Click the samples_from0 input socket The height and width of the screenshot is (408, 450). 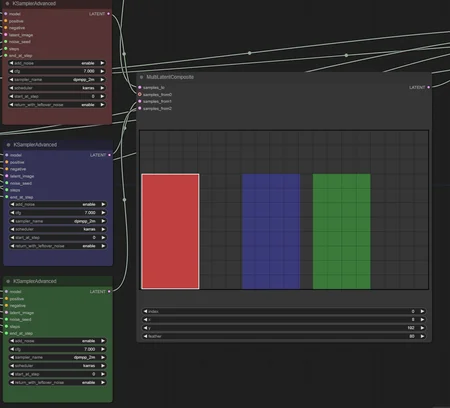(140, 94)
